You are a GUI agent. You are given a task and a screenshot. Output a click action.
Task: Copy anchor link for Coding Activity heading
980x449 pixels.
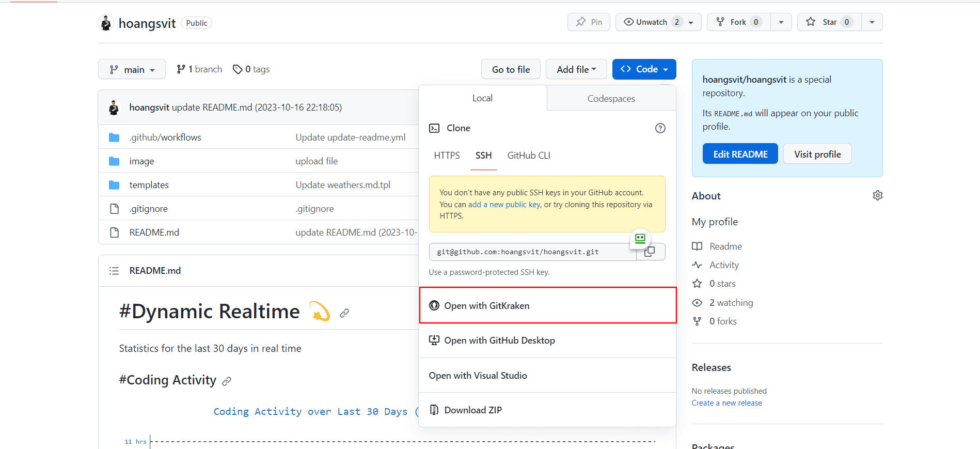coord(227,381)
